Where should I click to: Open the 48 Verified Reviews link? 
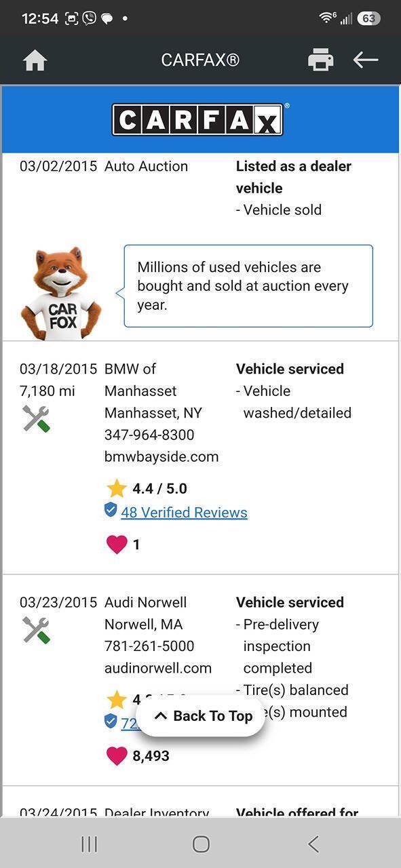pos(184,513)
